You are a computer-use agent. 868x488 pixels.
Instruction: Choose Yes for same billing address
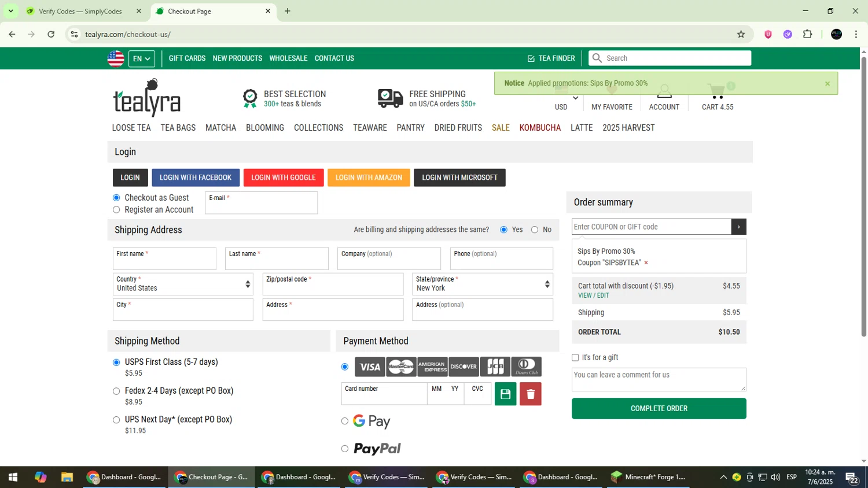coord(503,230)
